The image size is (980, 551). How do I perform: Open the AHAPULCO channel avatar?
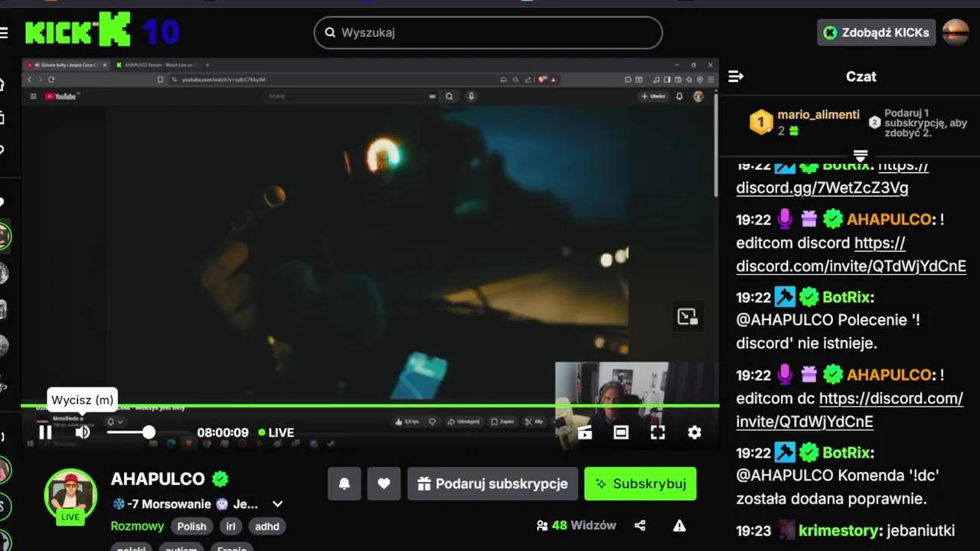[70, 495]
